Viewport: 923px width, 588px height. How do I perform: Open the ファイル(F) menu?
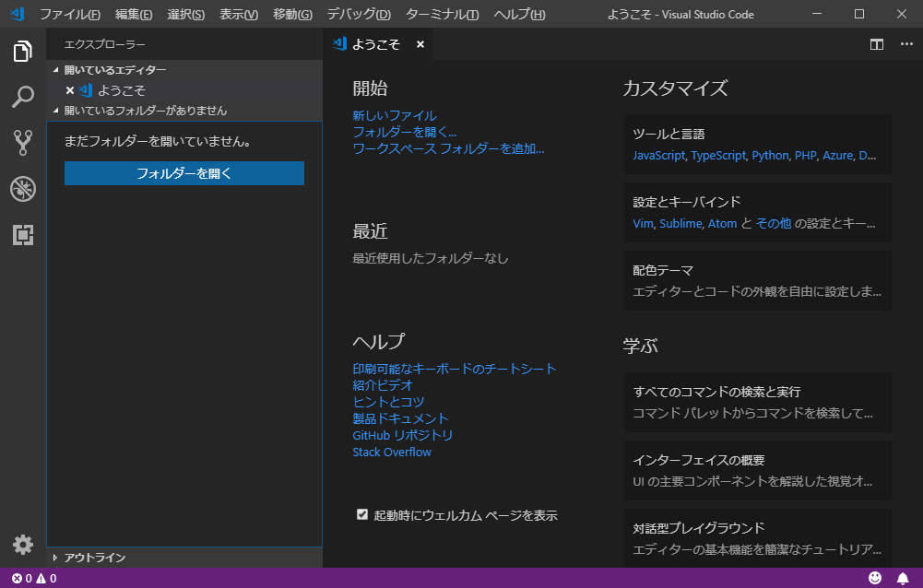coord(69,15)
